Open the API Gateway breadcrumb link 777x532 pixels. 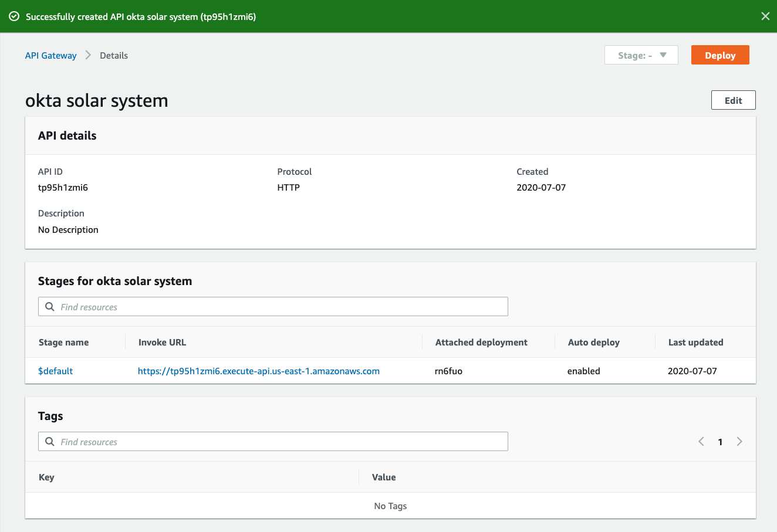click(51, 56)
